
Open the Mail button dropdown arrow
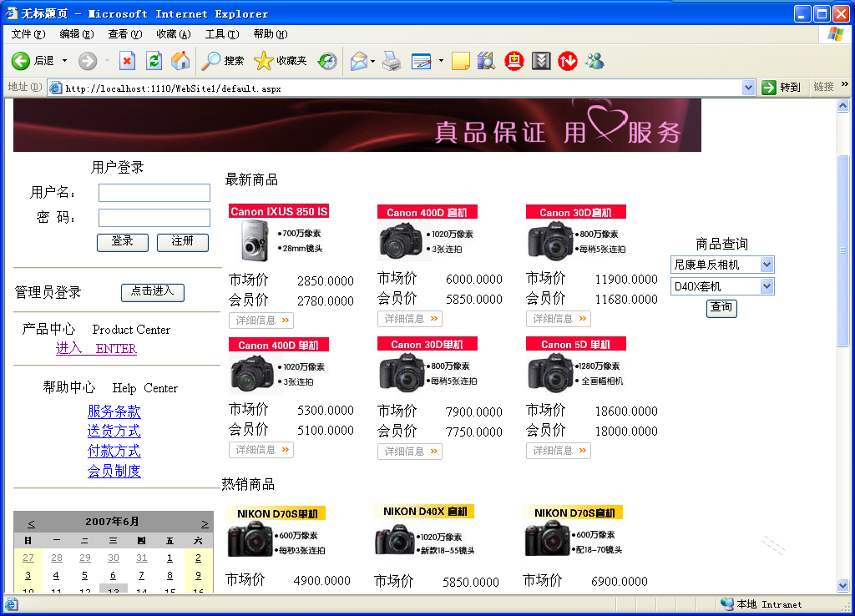click(373, 61)
